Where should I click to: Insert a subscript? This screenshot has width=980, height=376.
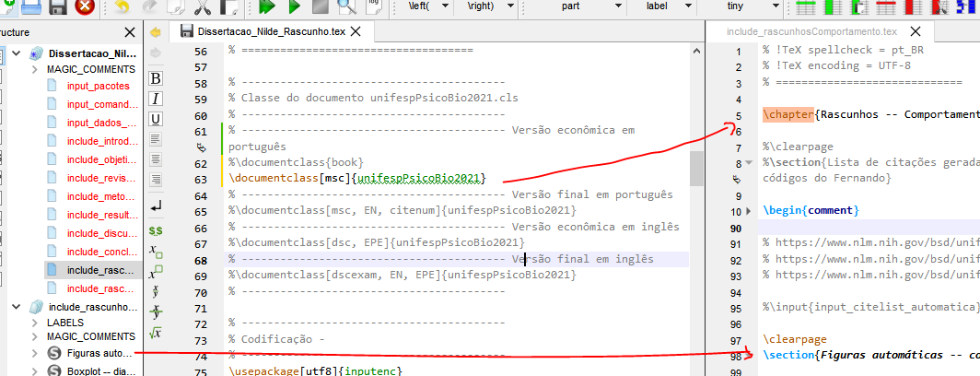pyautogui.click(x=156, y=251)
